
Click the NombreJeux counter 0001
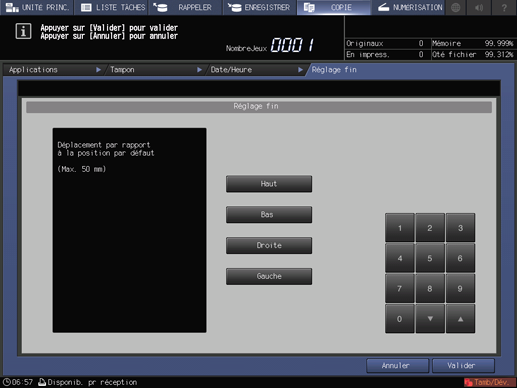pos(292,45)
